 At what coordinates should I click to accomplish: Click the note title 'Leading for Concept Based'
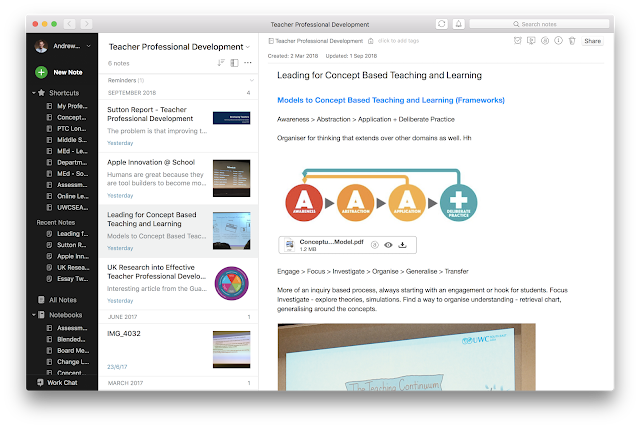[379, 75]
